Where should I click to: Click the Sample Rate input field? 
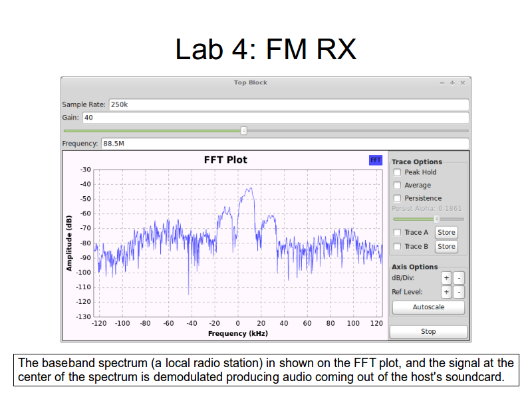[289, 104]
